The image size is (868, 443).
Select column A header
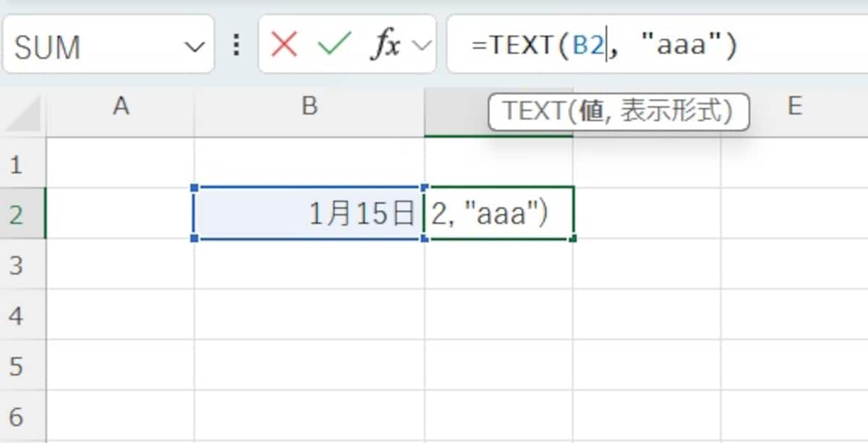click(x=122, y=107)
